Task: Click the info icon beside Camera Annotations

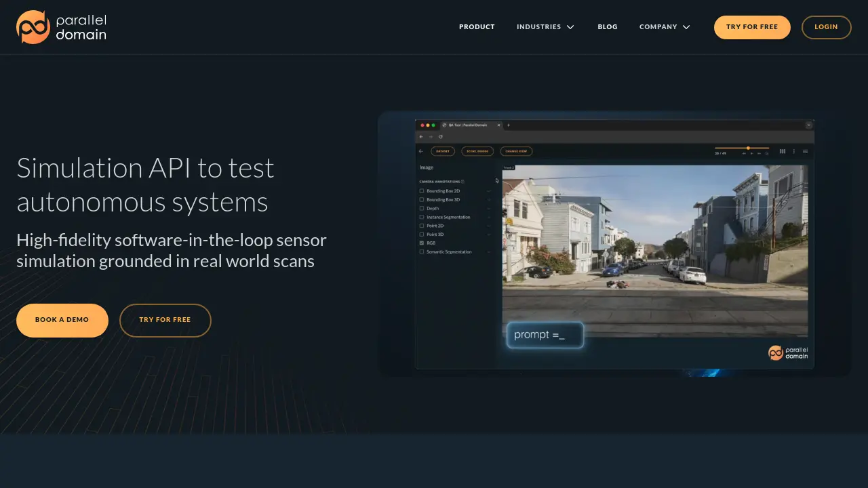Action: (x=462, y=182)
